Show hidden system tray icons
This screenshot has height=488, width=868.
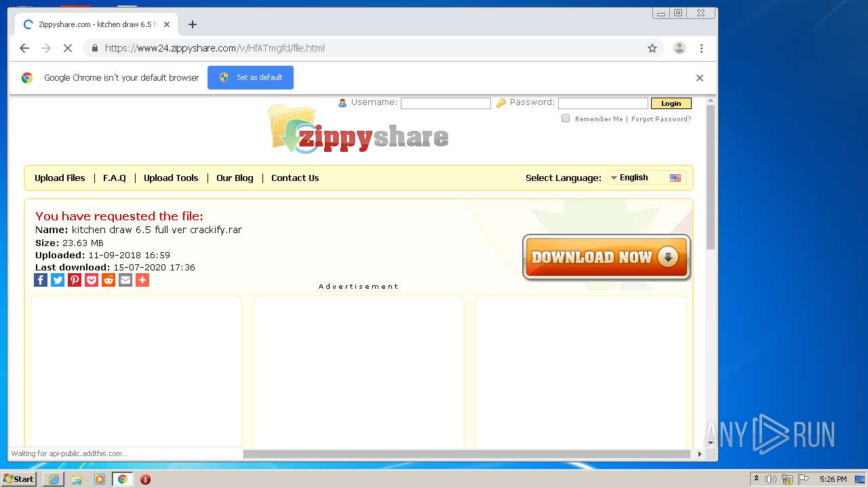(756, 479)
